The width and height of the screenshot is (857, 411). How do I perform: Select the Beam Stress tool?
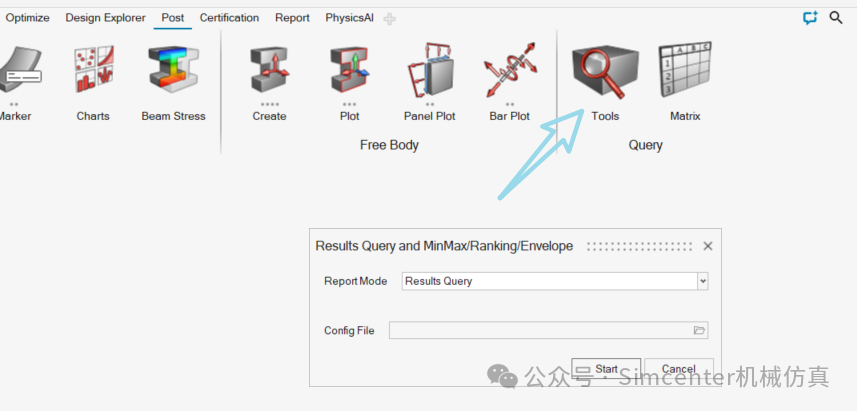[173, 70]
